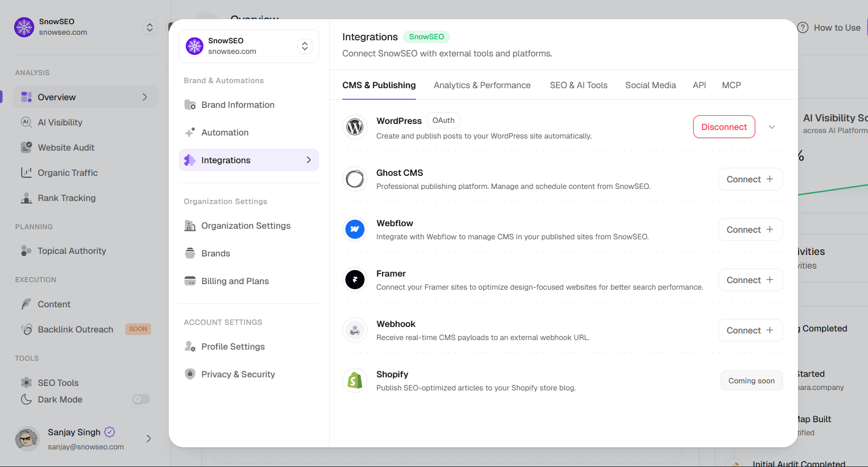Click the SEO Tools gear icon
Image resolution: width=868 pixels, height=467 pixels.
coord(26,383)
